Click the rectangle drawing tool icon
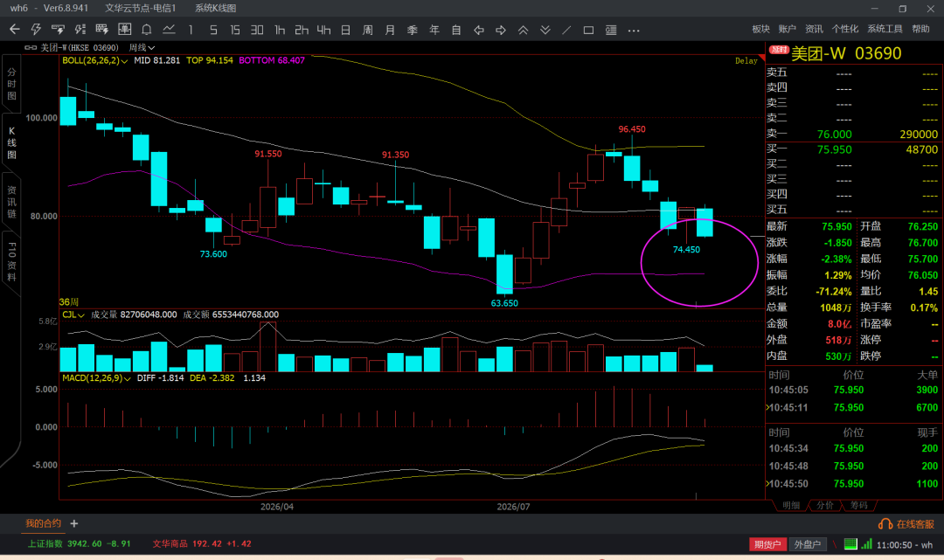The width and height of the screenshot is (944, 560). 589,30
